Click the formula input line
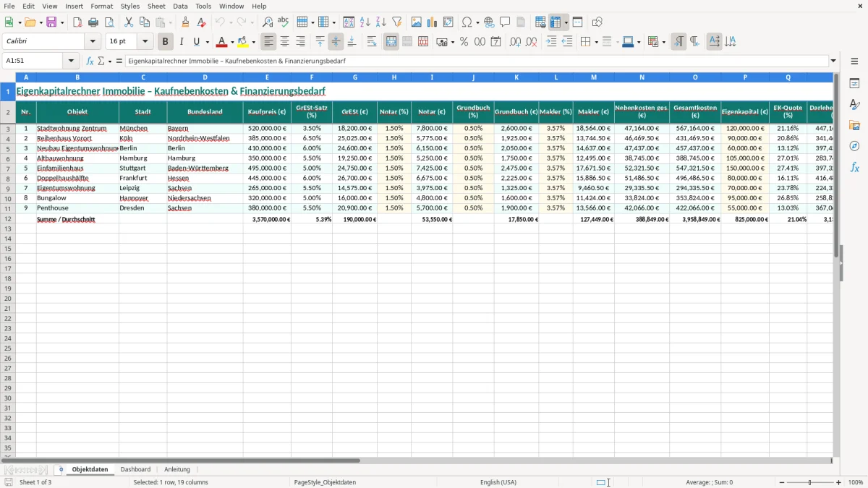868x488 pixels. [476, 61]
